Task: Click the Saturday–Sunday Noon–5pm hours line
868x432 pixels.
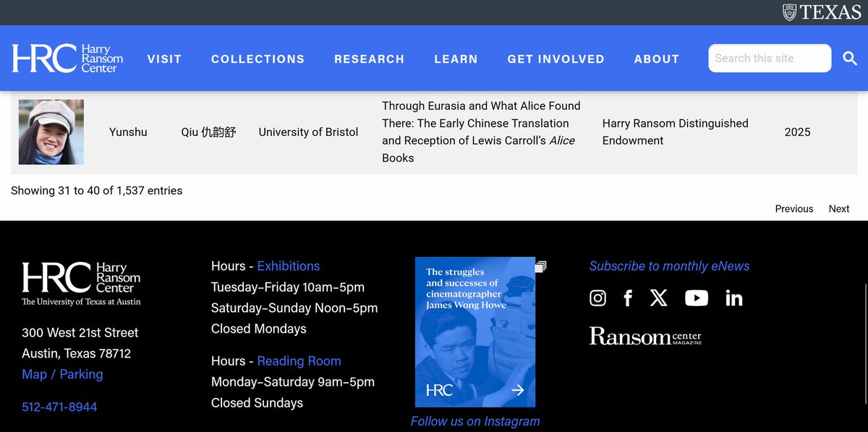Action: tap(294, 308)
